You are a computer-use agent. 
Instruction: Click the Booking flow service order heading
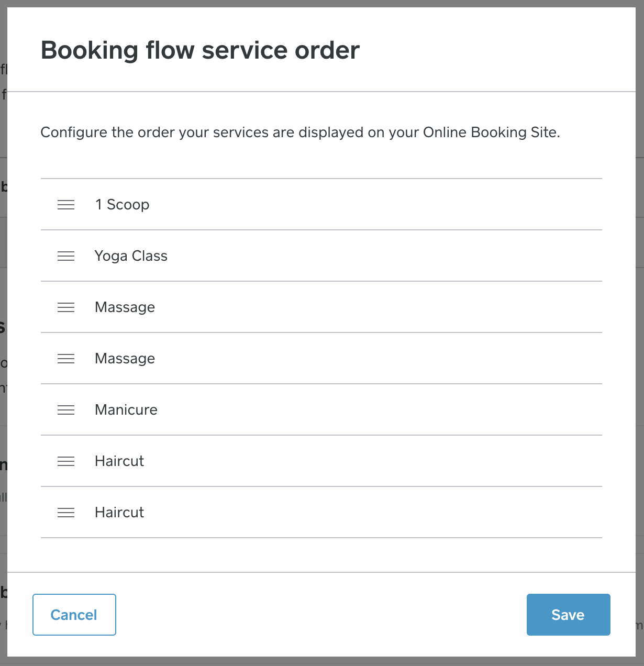coord(200,50)
